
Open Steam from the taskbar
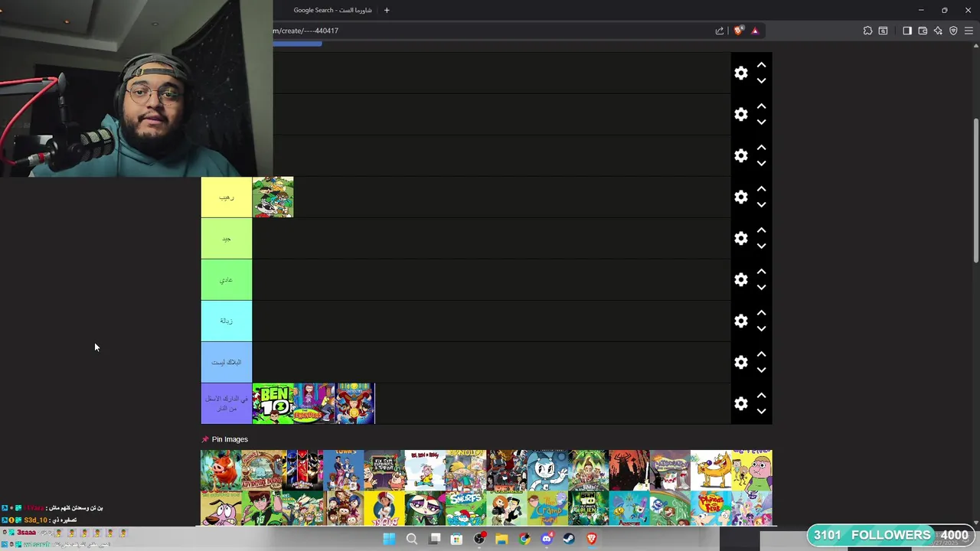click(x=569, y=539)
